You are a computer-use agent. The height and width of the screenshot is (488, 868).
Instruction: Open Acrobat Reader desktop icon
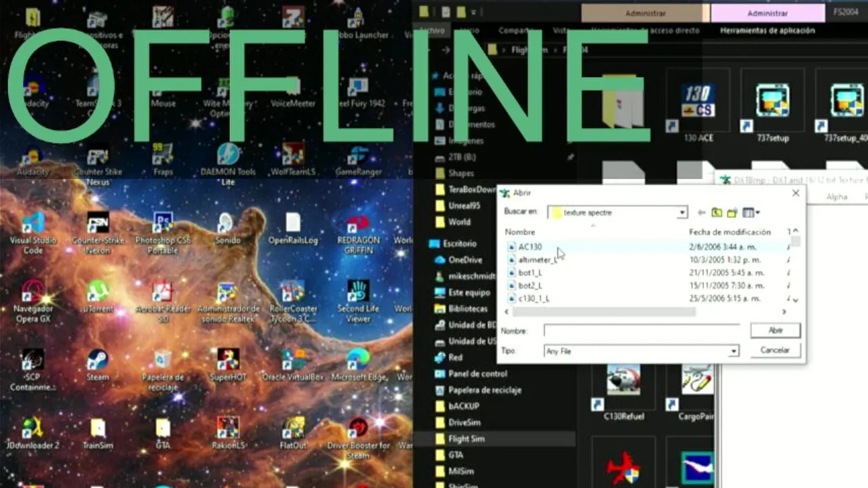[x=163, y=301]
